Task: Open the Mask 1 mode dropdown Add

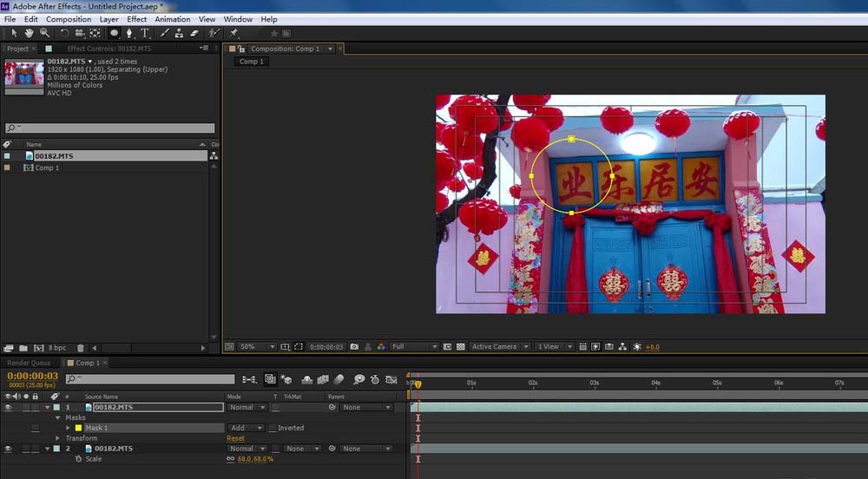Action: (246, 428)
